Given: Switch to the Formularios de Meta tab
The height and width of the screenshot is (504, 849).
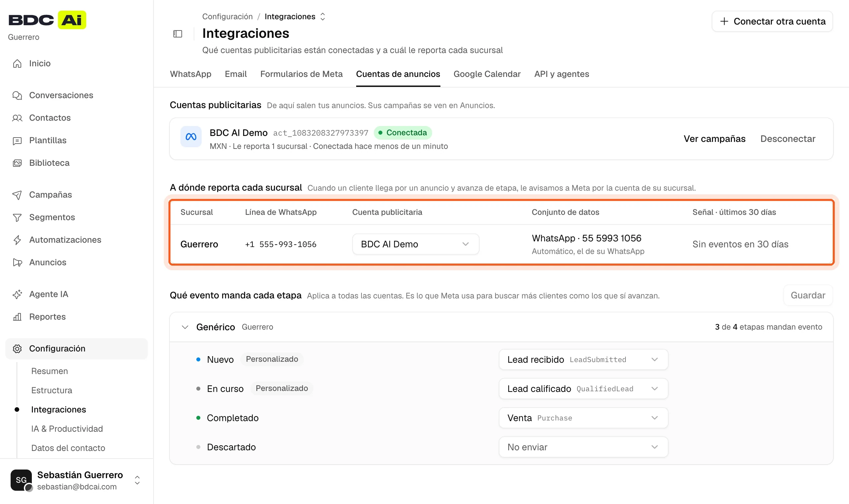Looking at the screenshot, I should [301, 74].
